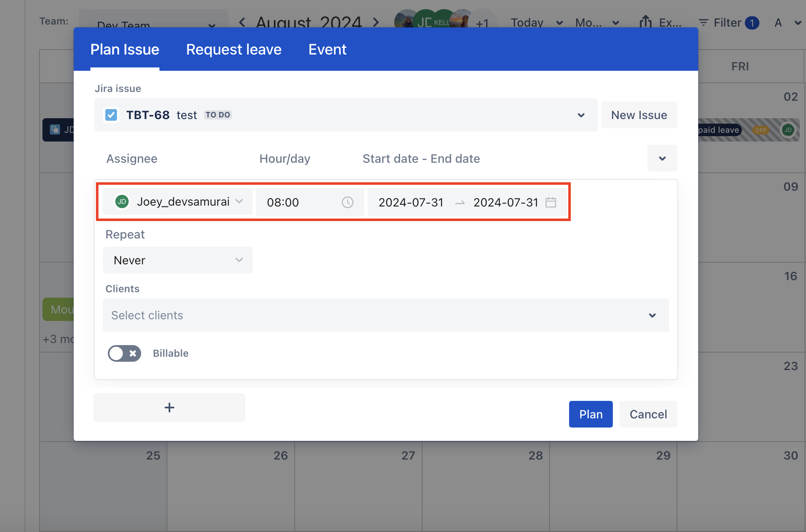Click the plus icon to add an assignee row
Image resolution: width=806 pixels, height=532 pixels.
coord(169,408)
